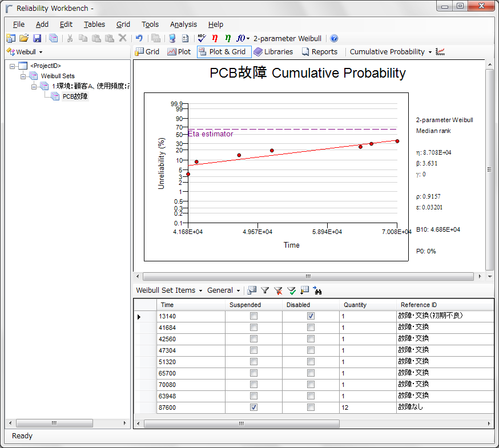Toggle Suspended checkbox for time 41684

(253, 328)
